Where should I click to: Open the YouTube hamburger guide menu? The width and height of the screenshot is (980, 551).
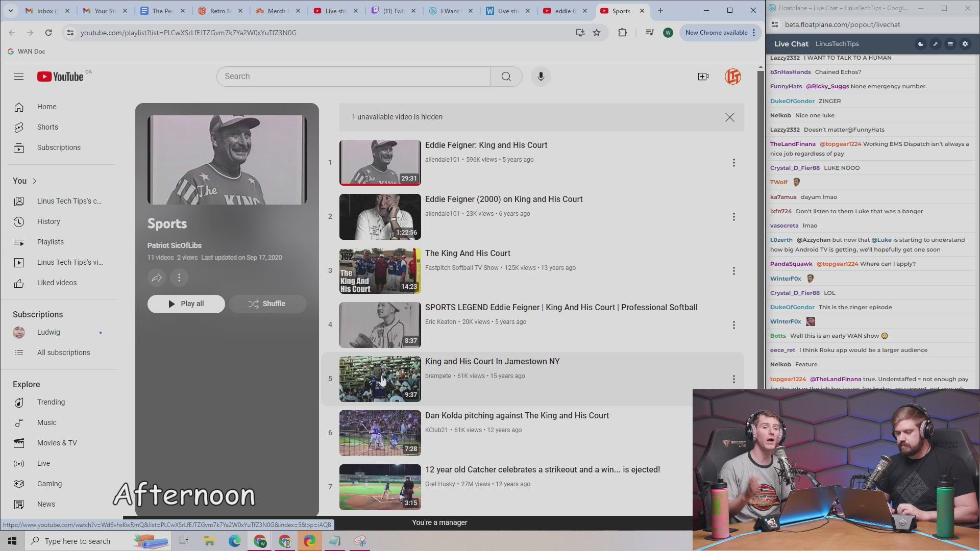[x=19, y=77]
